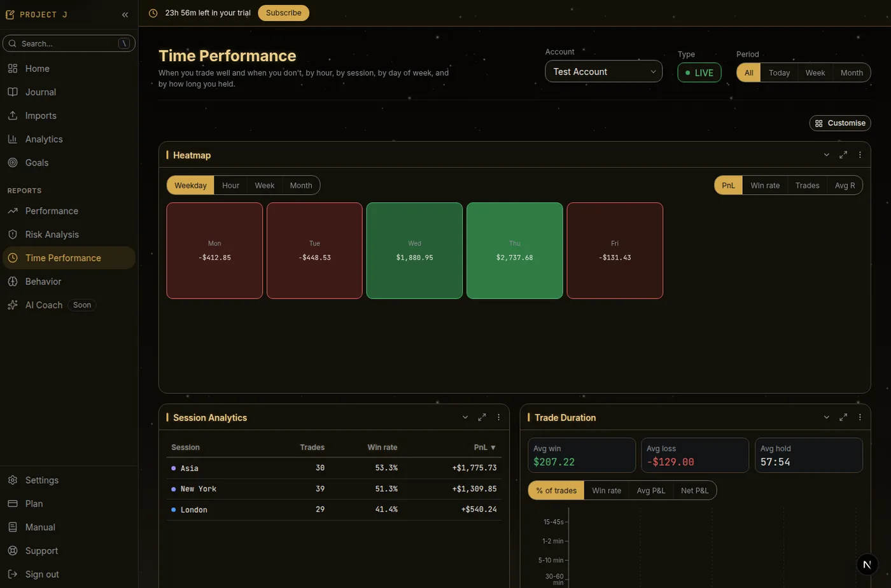Go to the Journal page
The width and height of the screenshot is (891, 588).
pos(69,92)
